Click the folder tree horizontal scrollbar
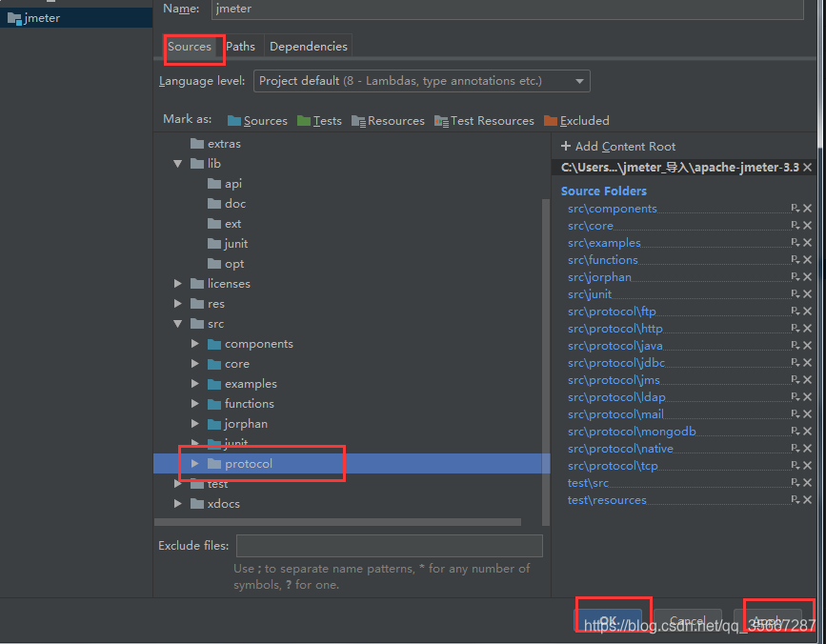 [337, 522]
